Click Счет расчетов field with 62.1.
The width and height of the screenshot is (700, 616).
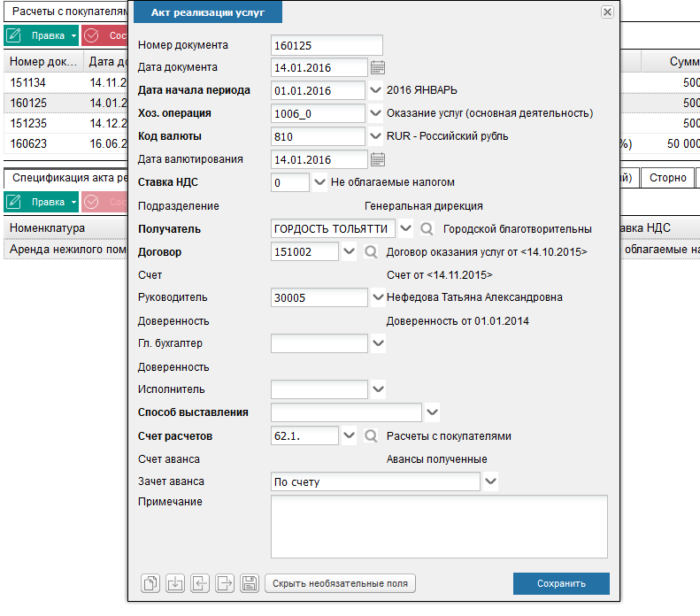[304, 435]
